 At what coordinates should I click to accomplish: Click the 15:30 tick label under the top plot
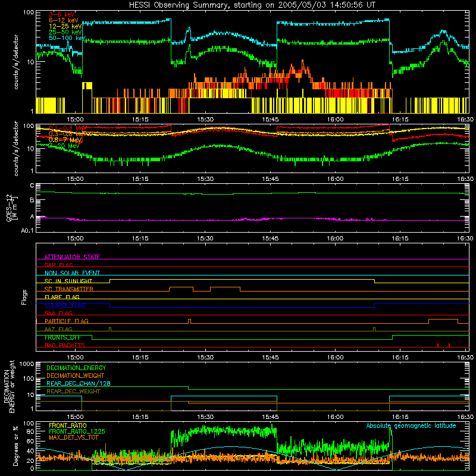(x=205, y=120)
